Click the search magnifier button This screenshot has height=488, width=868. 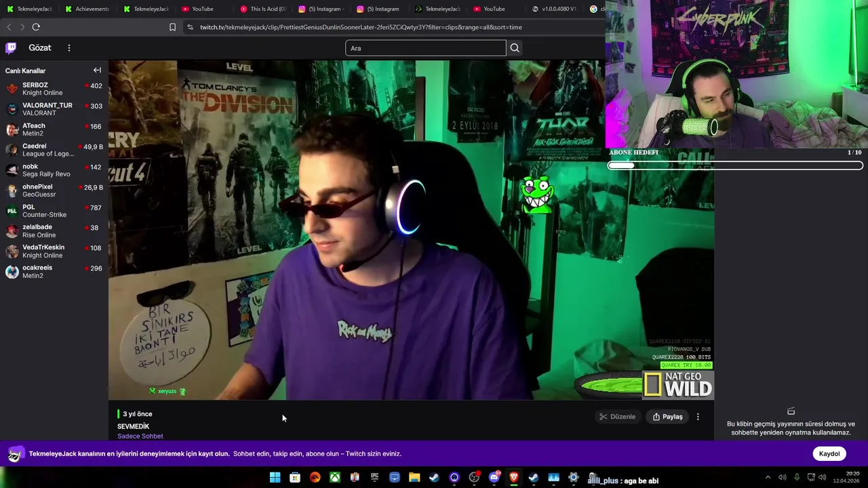(x=515, y=47)
